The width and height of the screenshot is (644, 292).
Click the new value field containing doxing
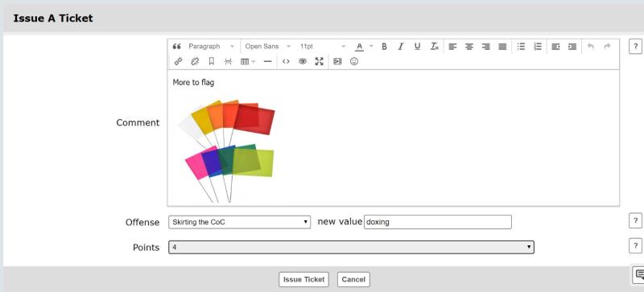(438, 222)
